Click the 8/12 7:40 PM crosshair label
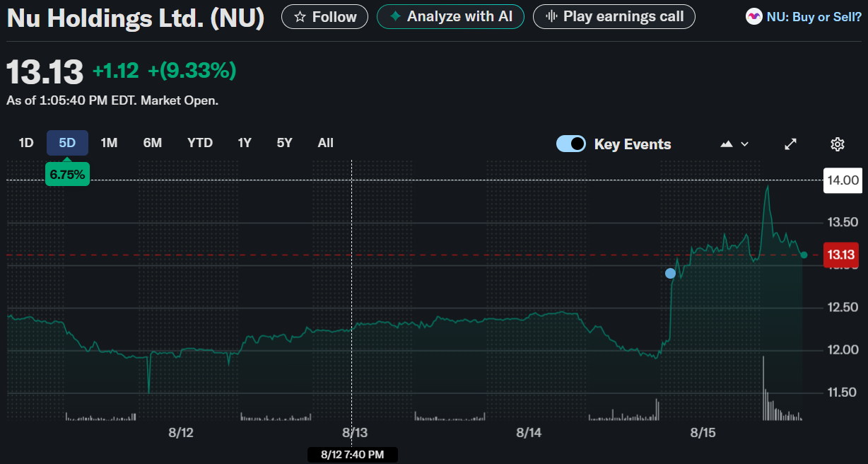The height and width of the screenshot is (464, 868). 352,454
